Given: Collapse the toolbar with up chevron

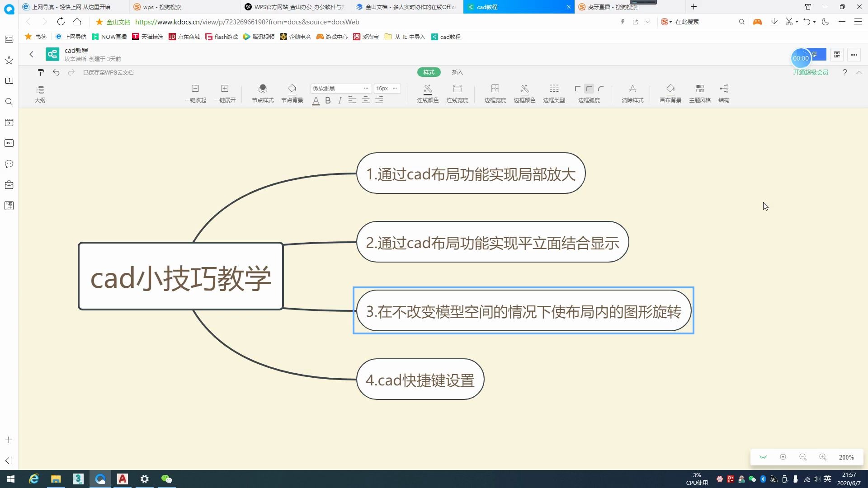Looking at the screenshot, I should tap(859, 72).
